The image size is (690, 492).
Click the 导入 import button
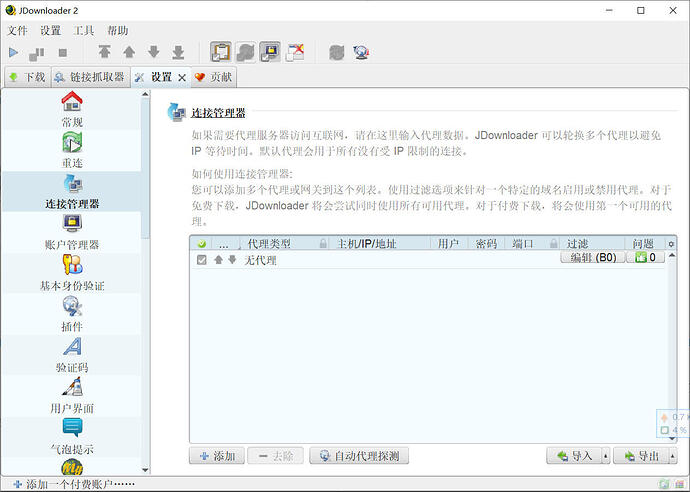point(574,456)
